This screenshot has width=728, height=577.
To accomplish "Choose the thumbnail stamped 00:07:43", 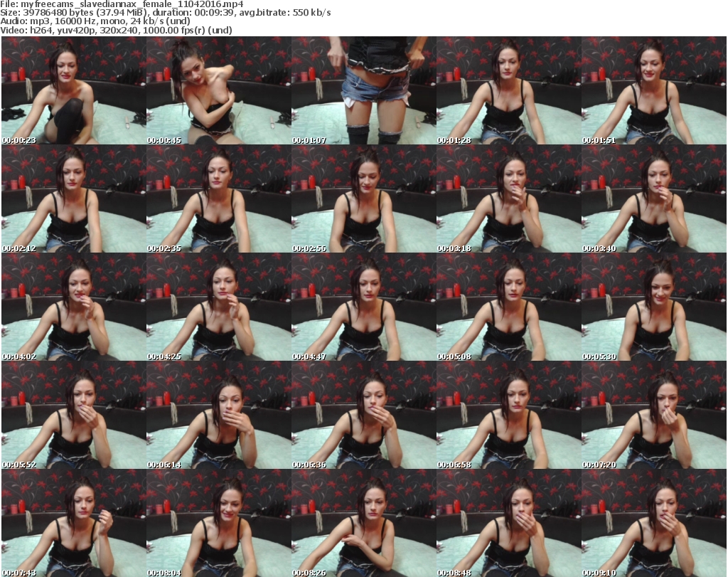I will tap(74, 523).
